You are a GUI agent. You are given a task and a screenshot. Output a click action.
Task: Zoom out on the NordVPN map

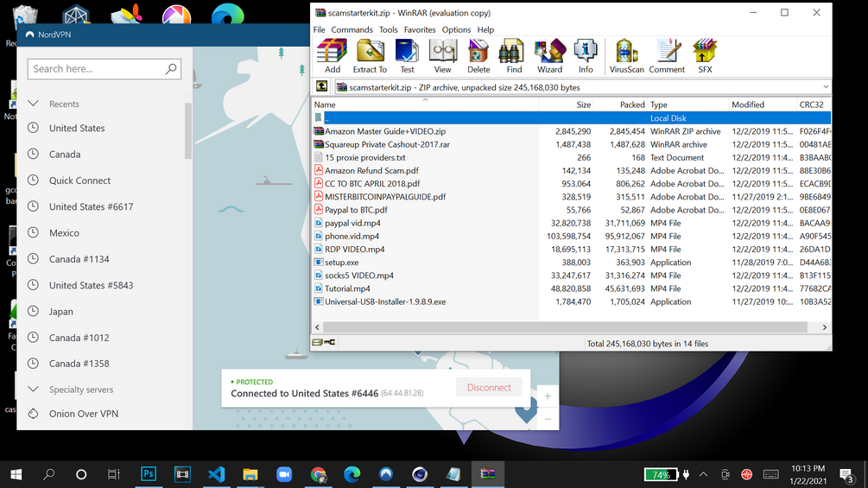548,420
